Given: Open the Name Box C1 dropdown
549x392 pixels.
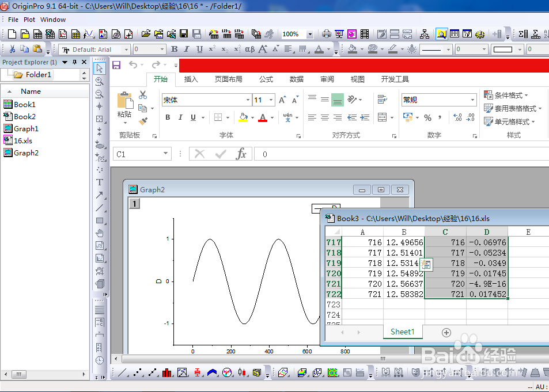Looking at the screenshot, I should (165, 154).
